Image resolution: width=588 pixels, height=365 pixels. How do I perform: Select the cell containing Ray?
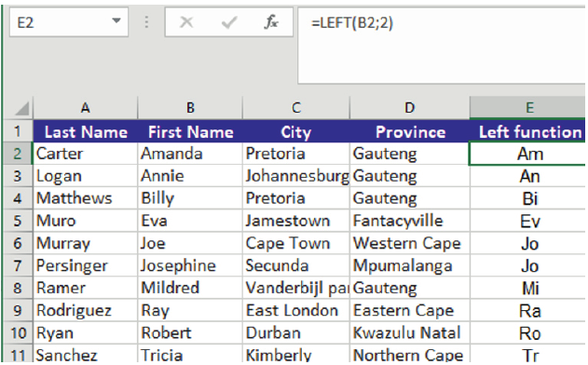click(190, 311)
